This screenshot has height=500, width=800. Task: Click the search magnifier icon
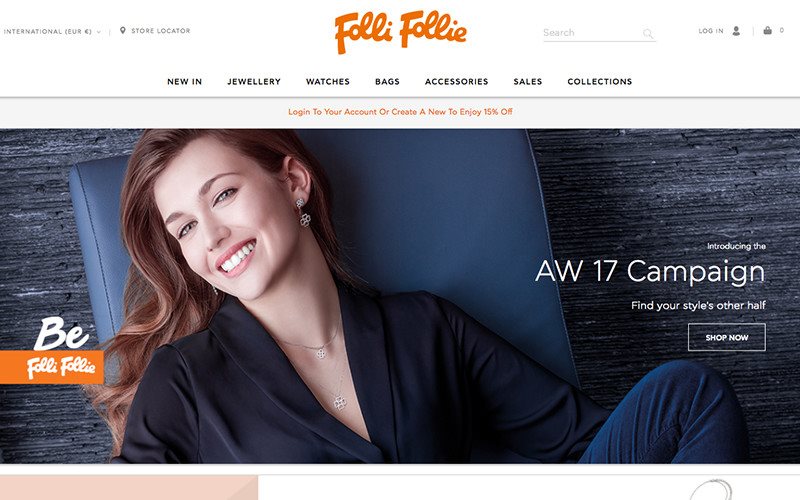click(647, 34)
